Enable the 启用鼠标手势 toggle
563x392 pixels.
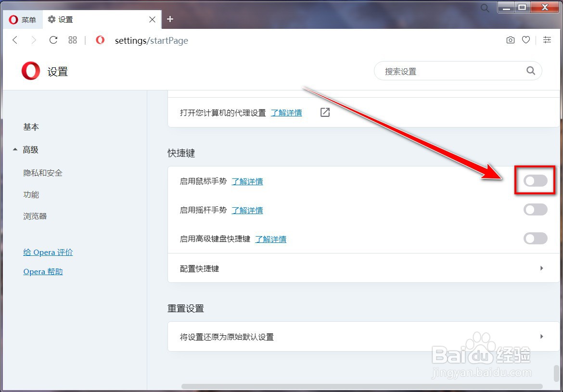point(535,181)
